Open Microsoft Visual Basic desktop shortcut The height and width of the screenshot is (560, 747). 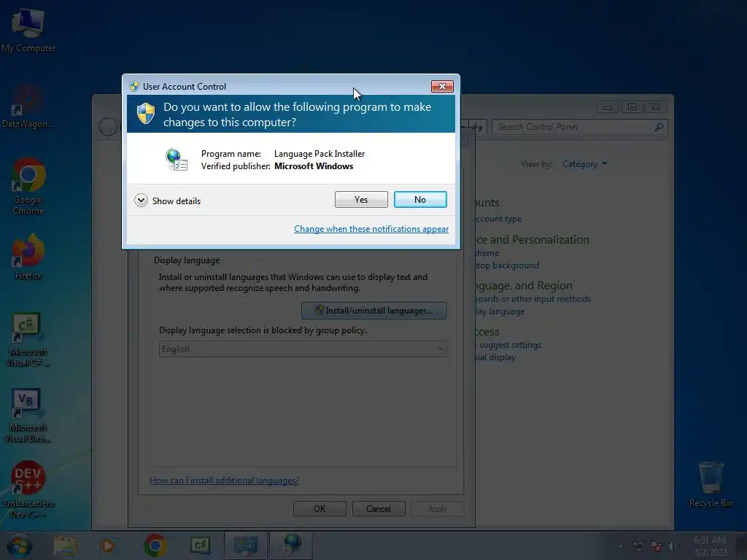[x=28, y=416]
